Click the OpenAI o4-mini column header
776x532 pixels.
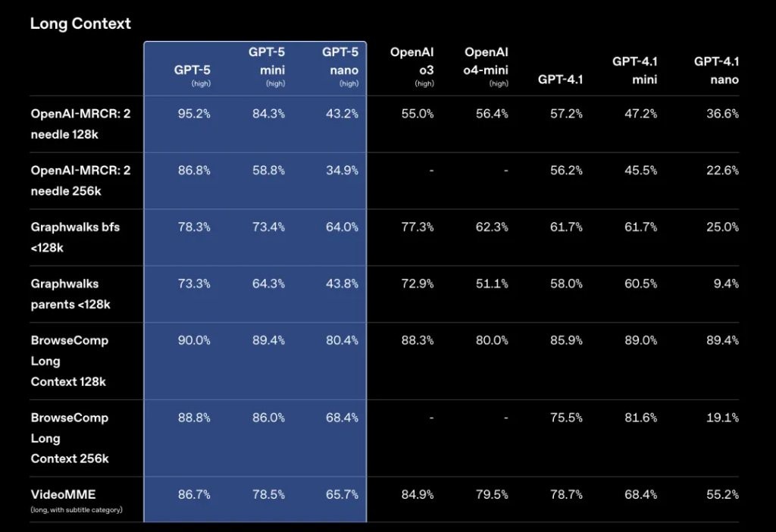click(x=486, y=61)
